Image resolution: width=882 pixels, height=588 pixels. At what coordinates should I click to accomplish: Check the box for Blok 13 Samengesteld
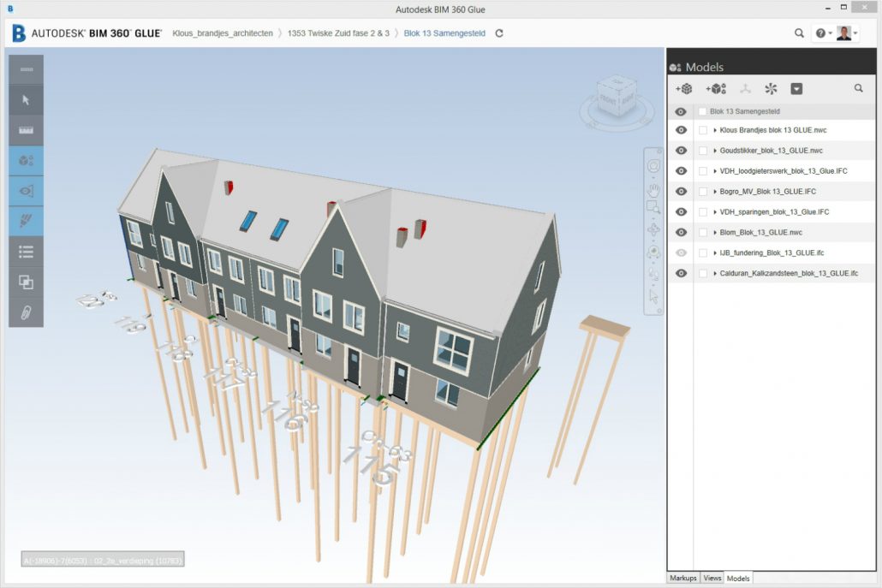coord(702,111)
